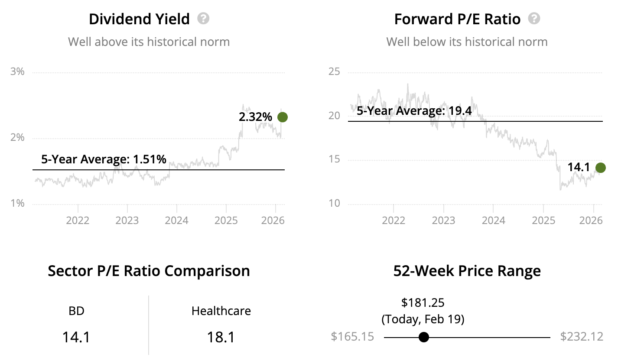Click the 'Well above its historical norm' text
This screenshot has width=618, height=364.
149,42
